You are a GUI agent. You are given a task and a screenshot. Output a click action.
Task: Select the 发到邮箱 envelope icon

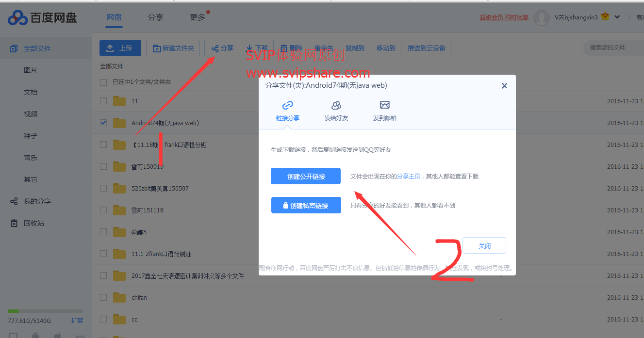385,105
